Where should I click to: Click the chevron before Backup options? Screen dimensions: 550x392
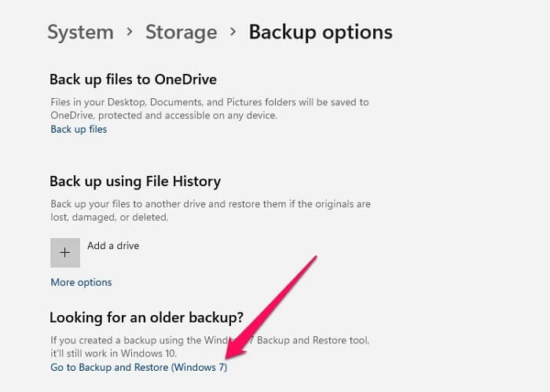point(233,32)
